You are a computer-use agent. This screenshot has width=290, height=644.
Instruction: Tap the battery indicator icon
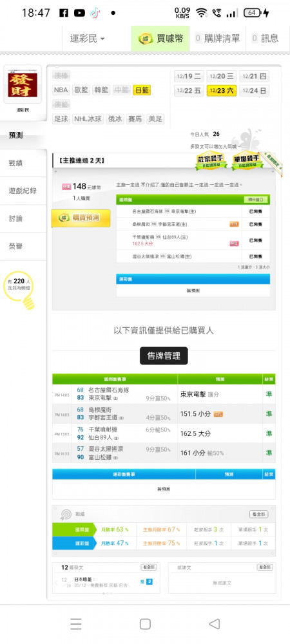252,13
